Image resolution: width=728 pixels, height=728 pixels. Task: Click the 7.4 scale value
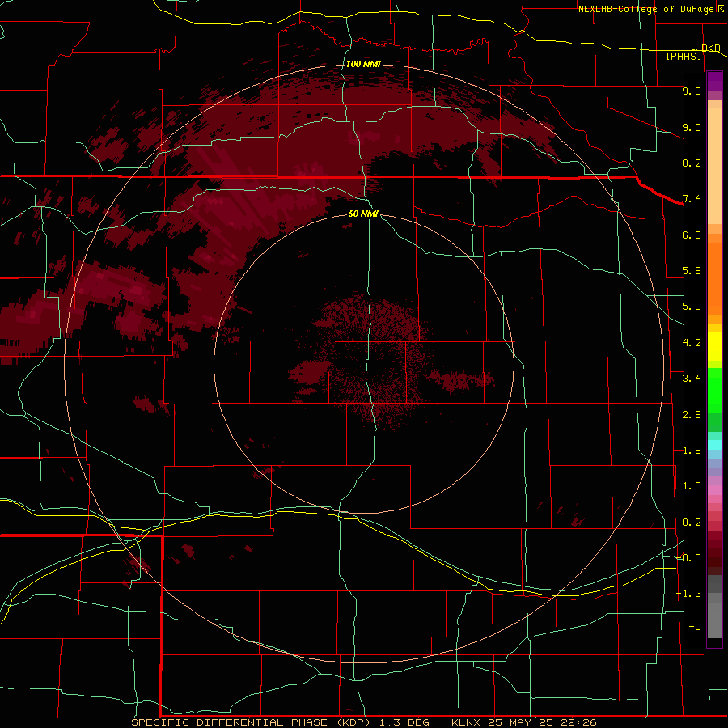tap(692, 199)
